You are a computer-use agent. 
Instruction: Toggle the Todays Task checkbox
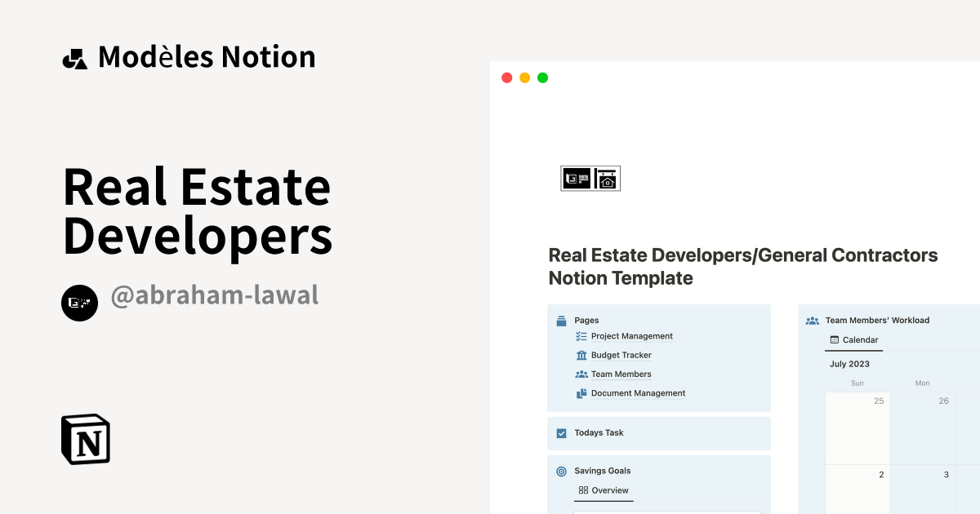click(561, 432)
